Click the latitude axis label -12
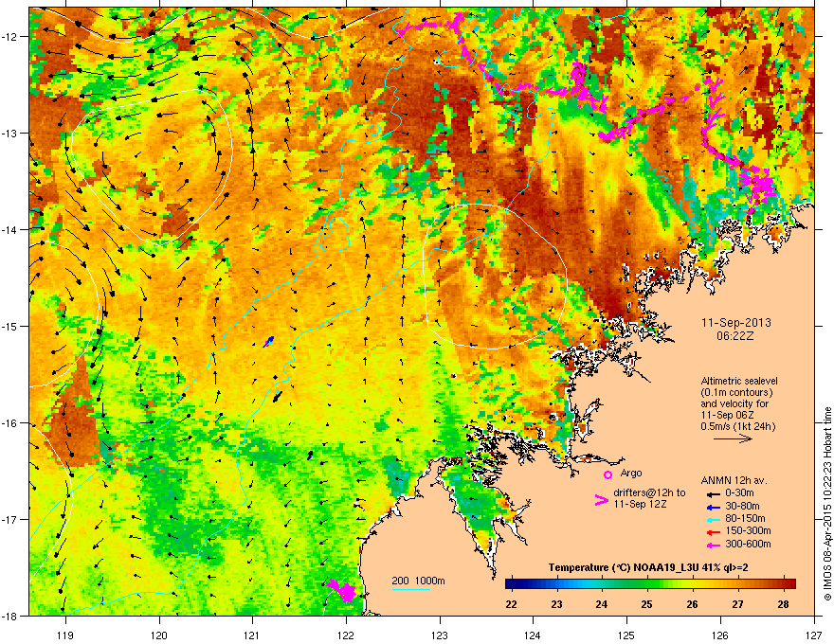This screenshot has height=644, width=834. pyautogui.click(x=9, y=37)
